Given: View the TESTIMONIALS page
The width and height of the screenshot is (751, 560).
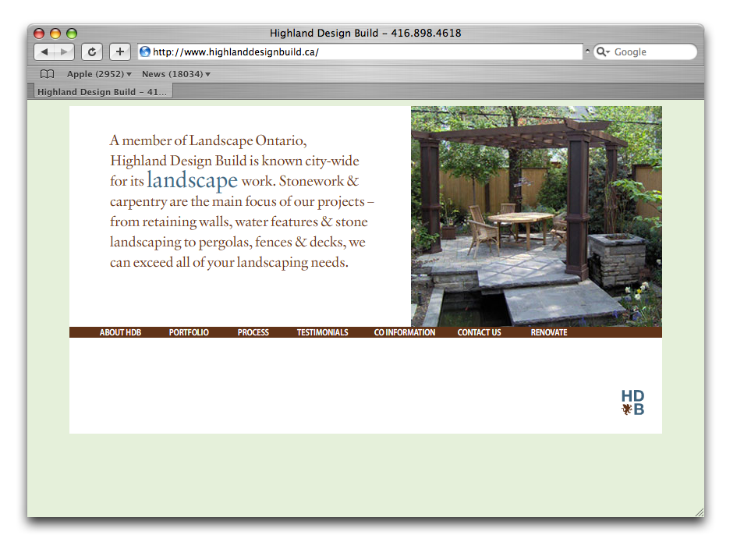Looking at the screenshot, I should [x=322, y=332].
